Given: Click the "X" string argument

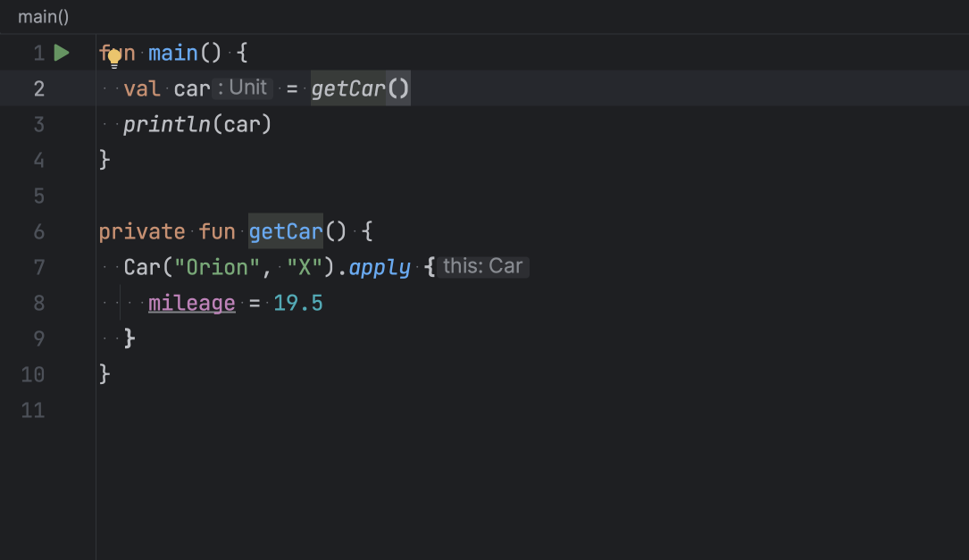Looking at the screenshot, I should (x=305, y=267).
